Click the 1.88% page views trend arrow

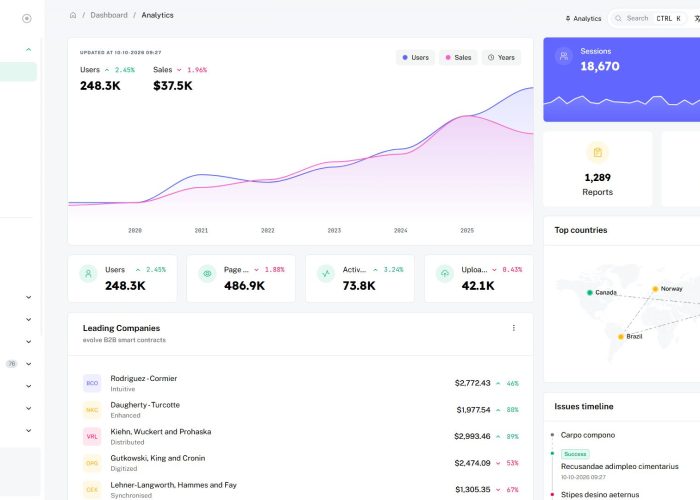tap(256, 270)
